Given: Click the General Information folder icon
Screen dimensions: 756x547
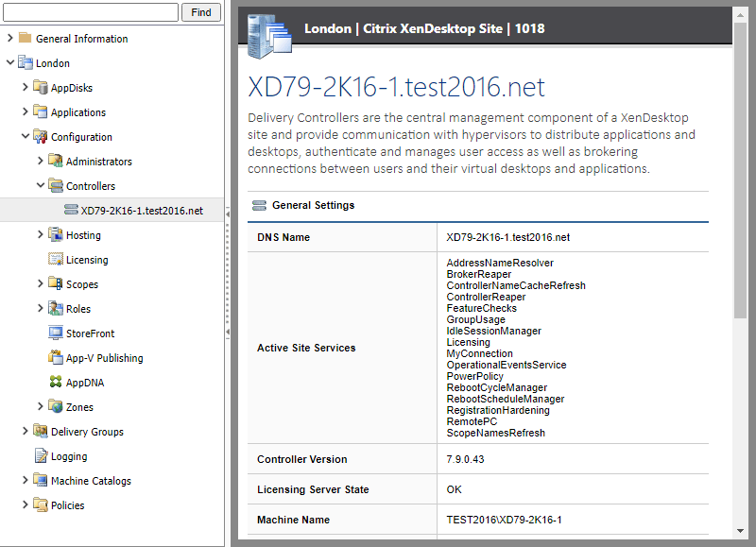Looking at the screenshot, I should tap(26, 38).
